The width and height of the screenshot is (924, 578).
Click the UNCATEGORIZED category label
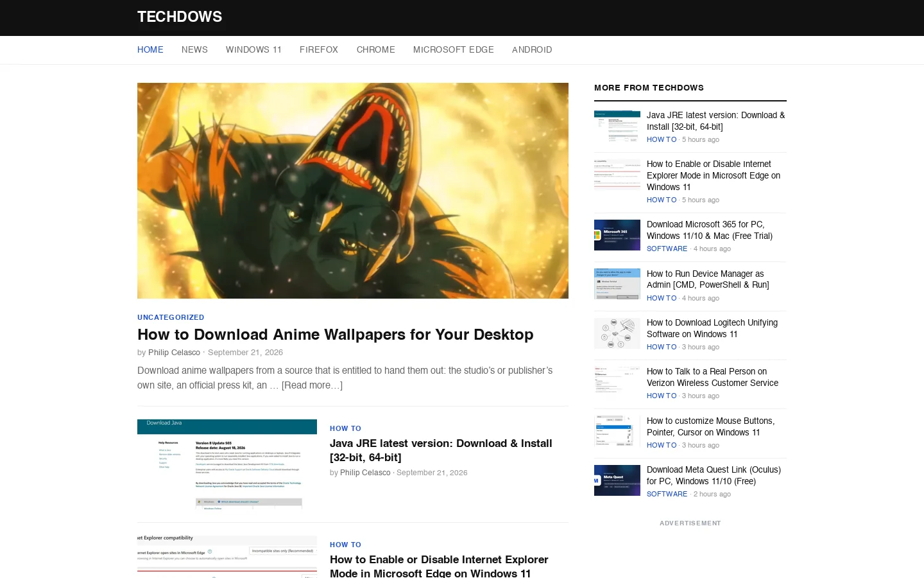[171, 317]
